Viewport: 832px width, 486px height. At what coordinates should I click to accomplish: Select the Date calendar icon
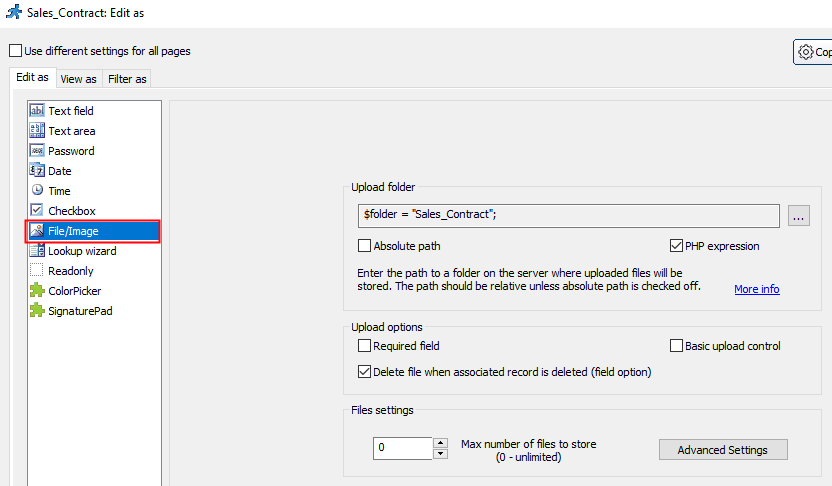pos(37,171)
